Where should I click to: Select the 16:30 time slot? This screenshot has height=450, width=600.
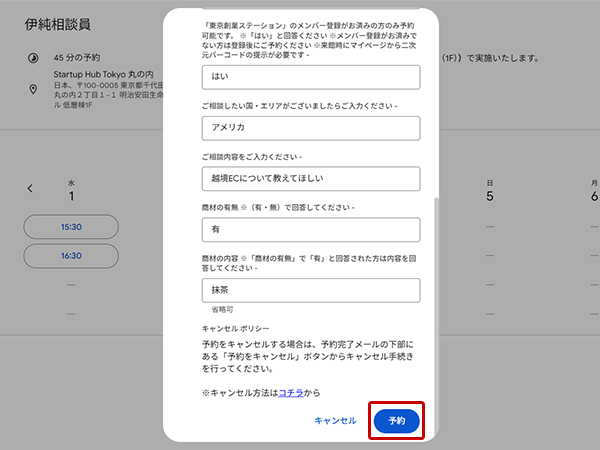tap(71, 256)
